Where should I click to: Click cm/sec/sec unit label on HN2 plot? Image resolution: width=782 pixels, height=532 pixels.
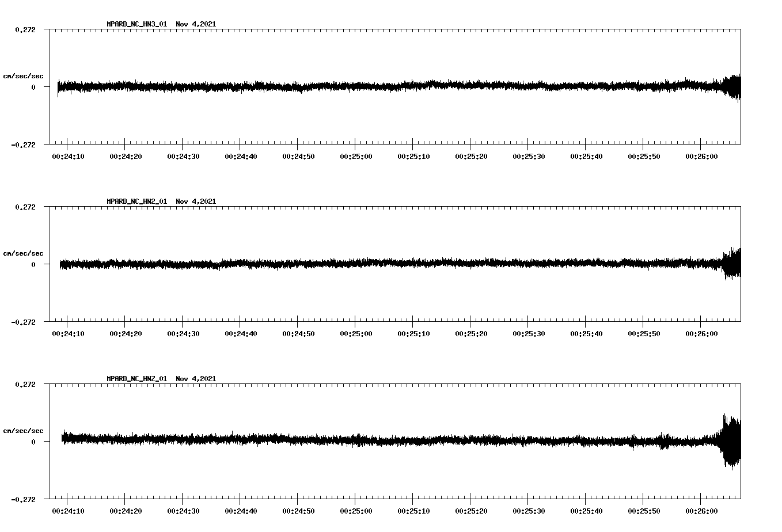click(23, 253)
